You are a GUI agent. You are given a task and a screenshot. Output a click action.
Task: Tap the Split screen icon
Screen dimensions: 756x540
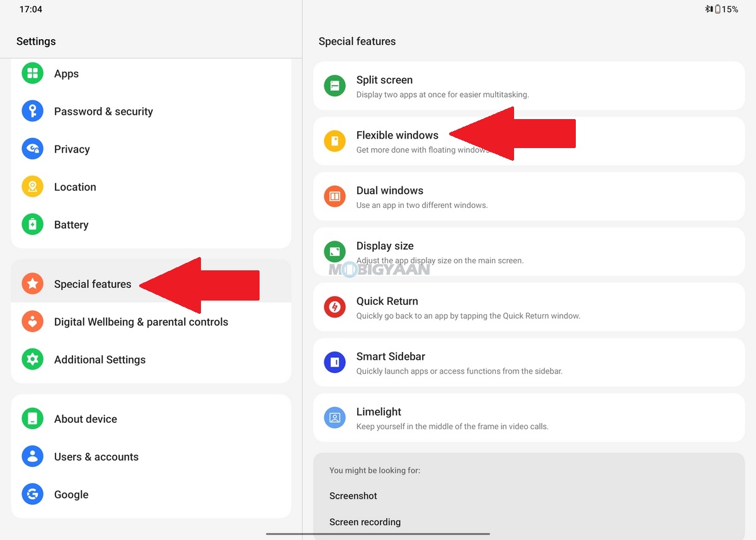point(335,86)
